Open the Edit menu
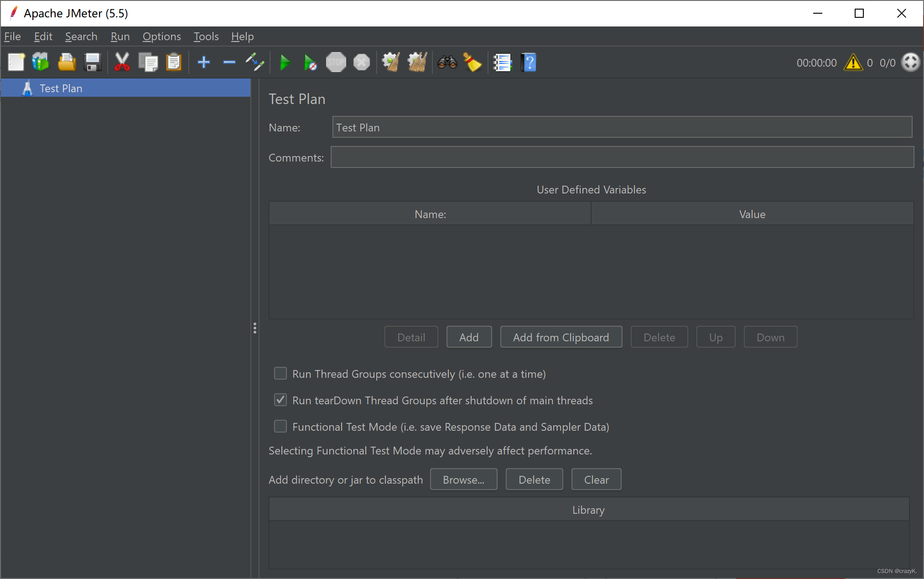Screen dimensions: 924x579 [x=43, y=37]
